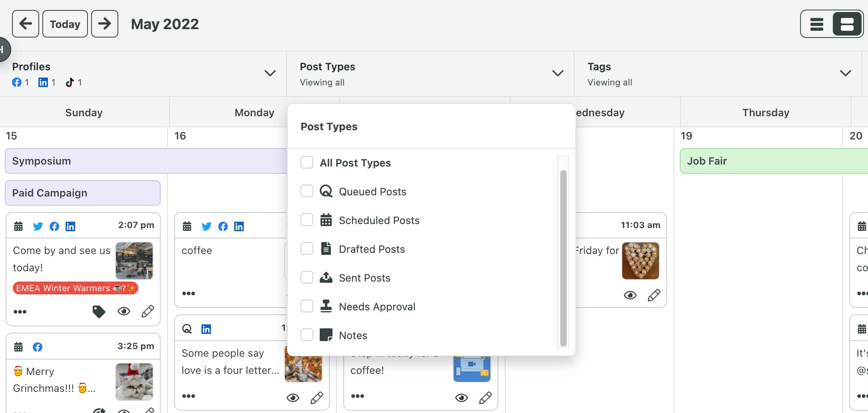Open the options menu on the 'Merry Grinchmas' post
The height and width of the screenshot is (413, 868).
[x=20, y=411]
